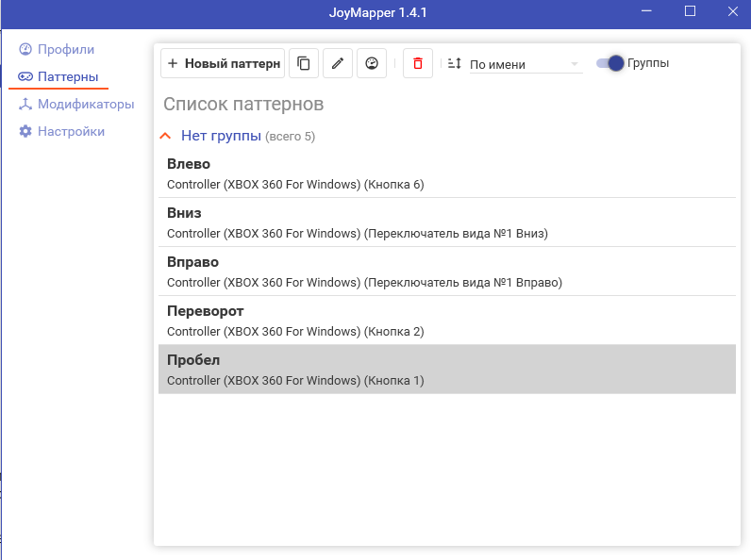The height and width of the screenshot is (560, 751).
Task: Collapse the Нет группы section chevron
Action: pos(167,136)
